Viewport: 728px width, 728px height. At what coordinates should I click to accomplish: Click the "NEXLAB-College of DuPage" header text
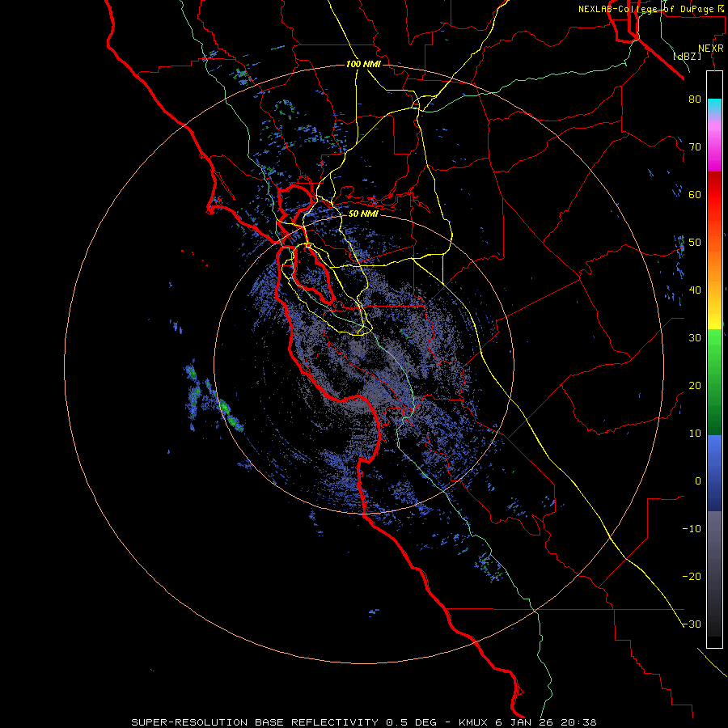645,9
